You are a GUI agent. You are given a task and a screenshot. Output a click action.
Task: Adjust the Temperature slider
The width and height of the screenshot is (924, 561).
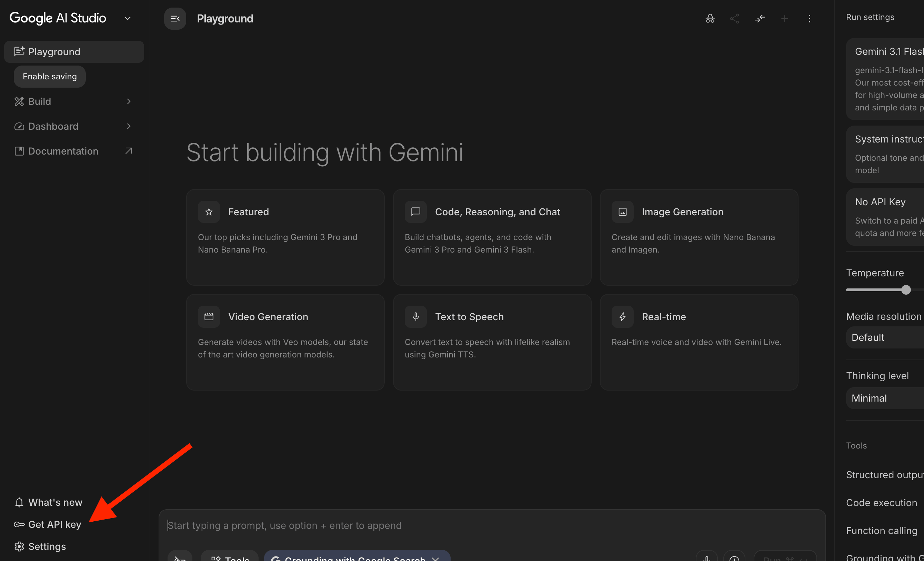click(x=906, y=289)
